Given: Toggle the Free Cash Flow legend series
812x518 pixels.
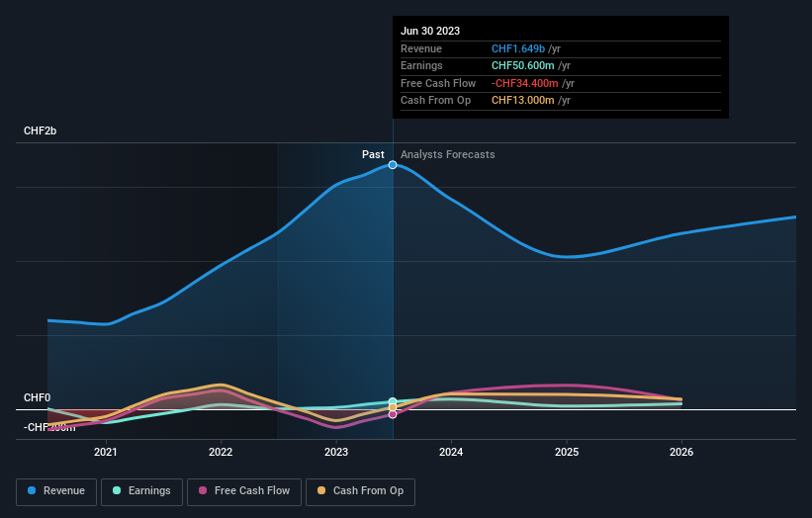Looking at the screenshot, I should pyautogui.click(x=244, y=491).
